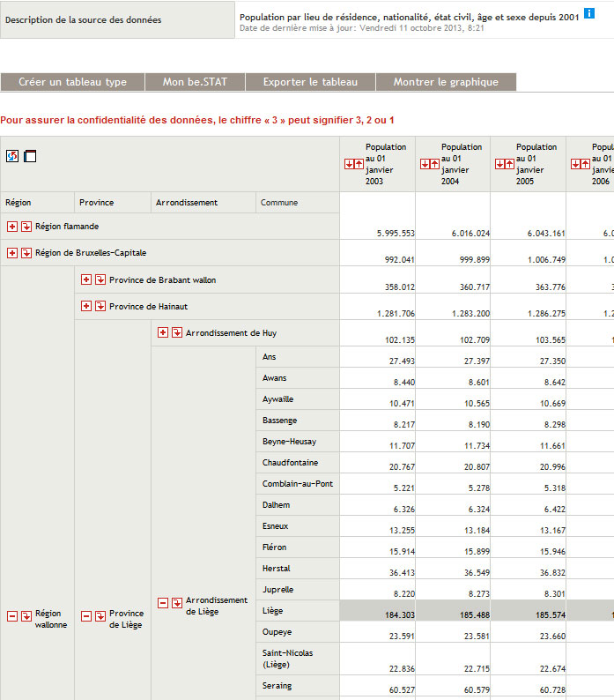Select the Seraing commune row label
Screen dimensions: 614x700
(x=277, y=685)
